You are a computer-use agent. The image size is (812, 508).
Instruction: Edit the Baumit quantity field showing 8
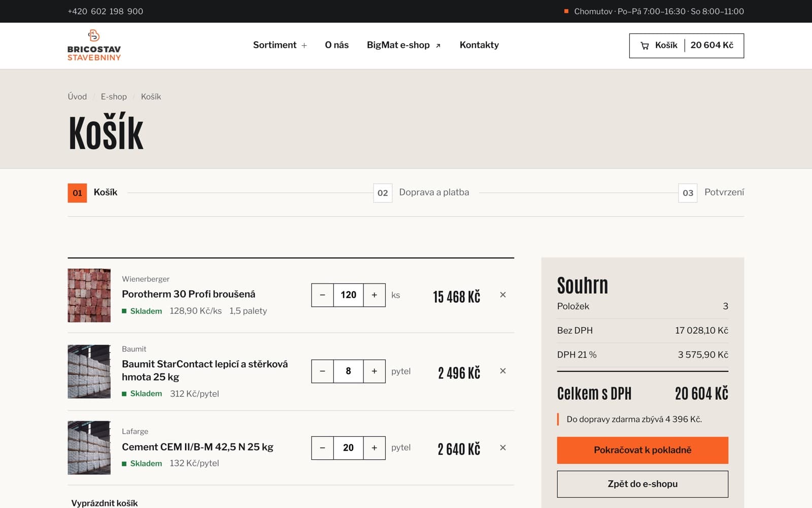348,371
